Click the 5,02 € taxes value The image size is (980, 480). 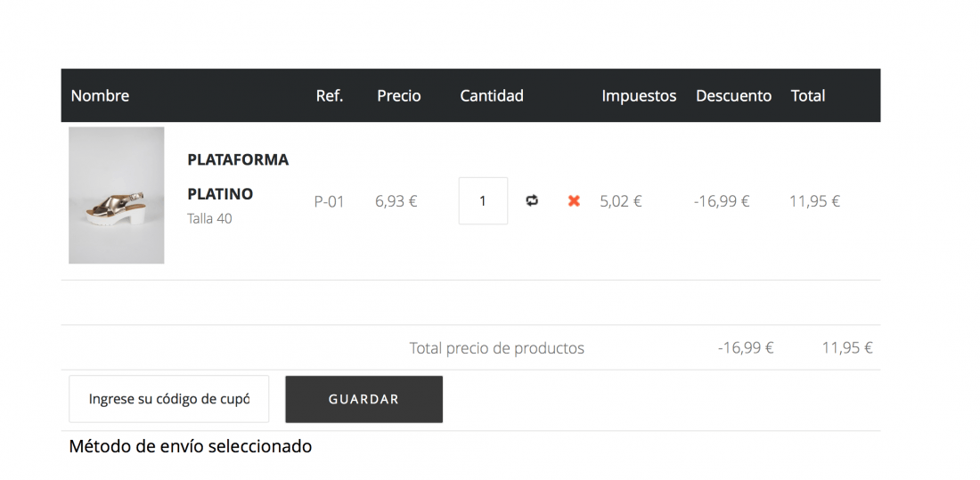click(x=621, y=201)
